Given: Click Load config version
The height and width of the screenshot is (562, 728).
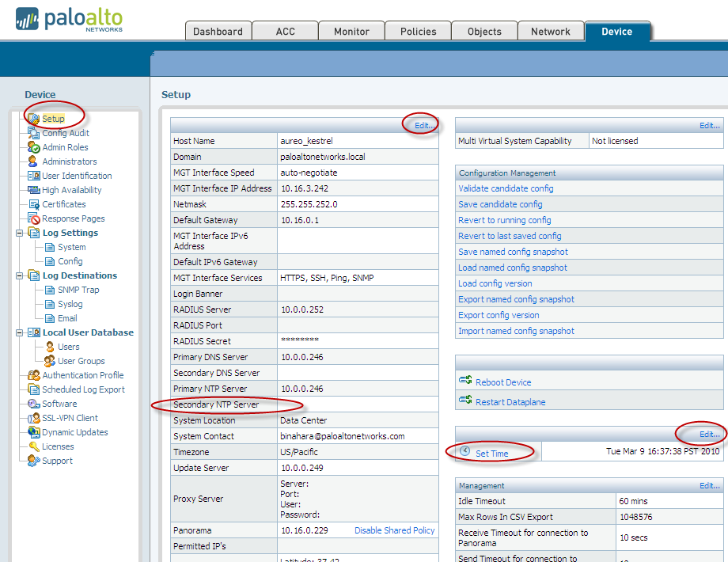Looking at the screenshot, I should pos(495,283).
